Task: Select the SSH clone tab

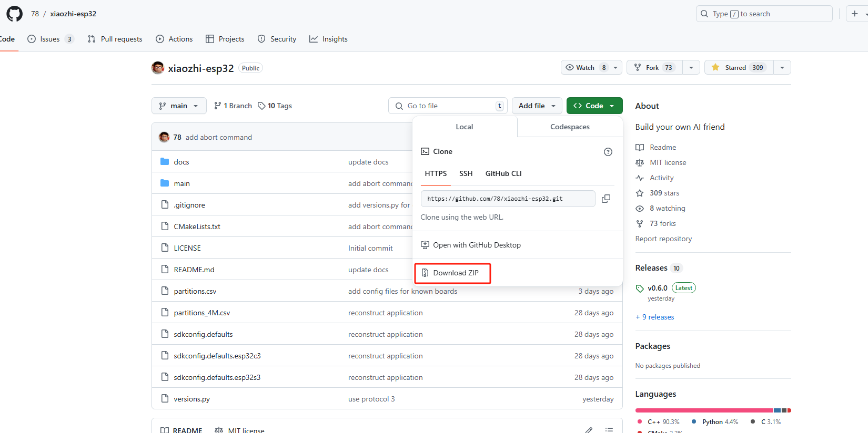Action: [466, 173]
